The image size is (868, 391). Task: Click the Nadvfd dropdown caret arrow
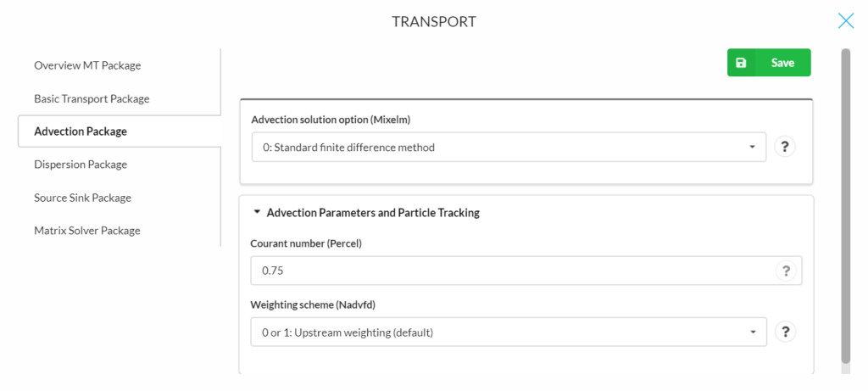753,332
